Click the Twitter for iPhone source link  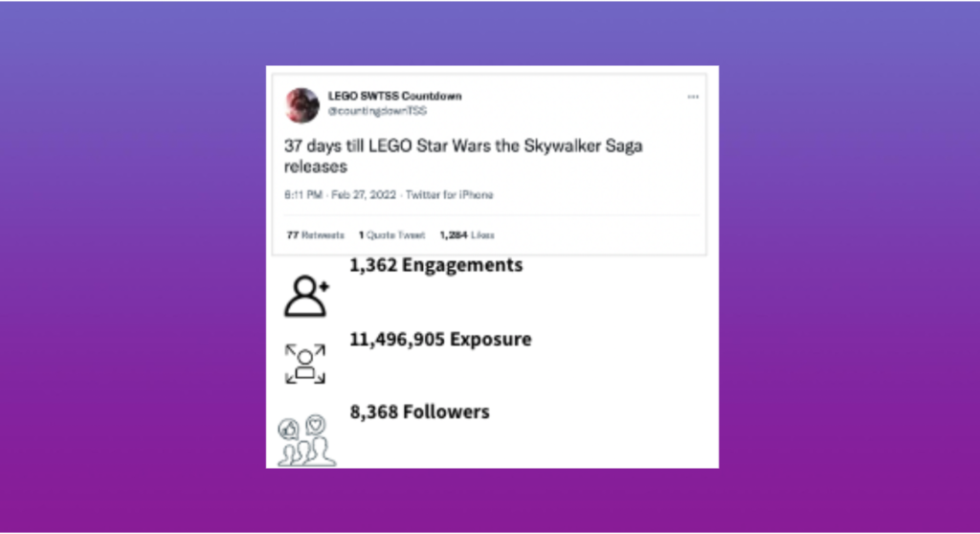[450, 195]
